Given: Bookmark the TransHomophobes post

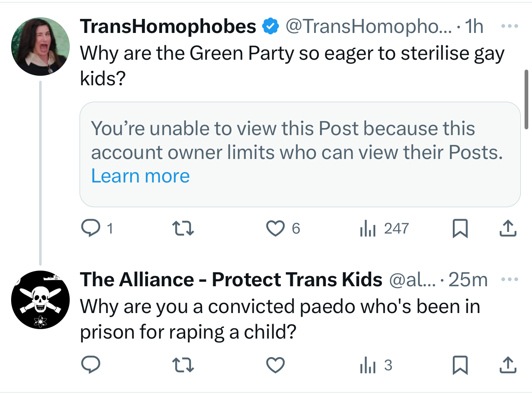Looking at the screenshot, I should (460, 228).
